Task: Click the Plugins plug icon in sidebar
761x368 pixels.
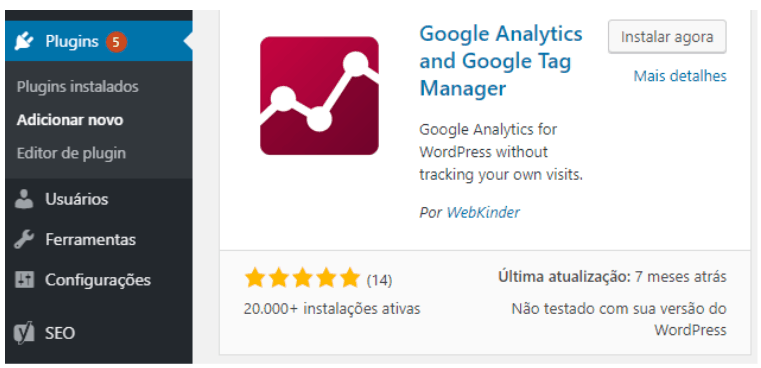Action: pos(24,42)
